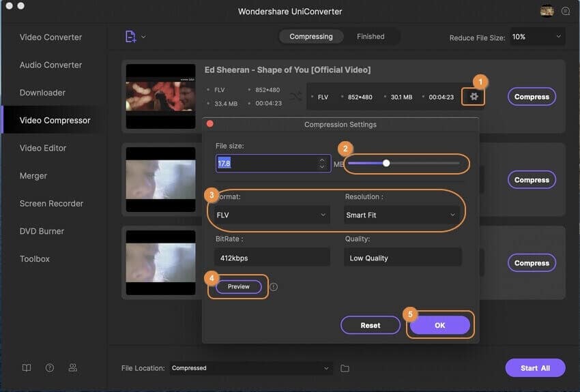The height and width of the screenshot is (392, 580).
Task: Click the second video thumbnail
Action: 160,179
